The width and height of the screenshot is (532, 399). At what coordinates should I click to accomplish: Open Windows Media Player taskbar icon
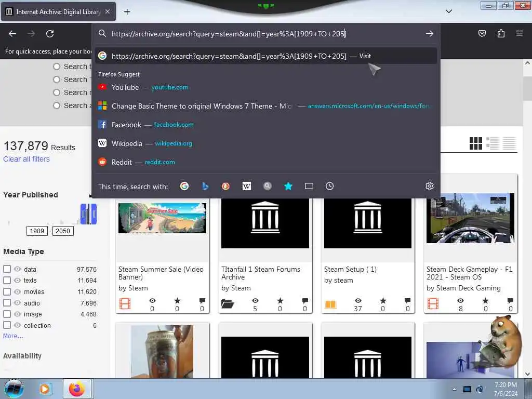pyautogui.click(x=45, y=389)
